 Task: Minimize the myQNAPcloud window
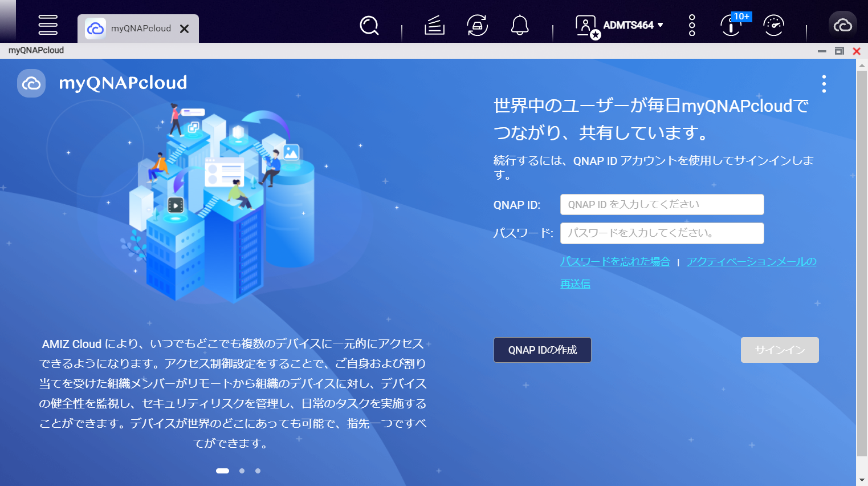click(822, 51)
